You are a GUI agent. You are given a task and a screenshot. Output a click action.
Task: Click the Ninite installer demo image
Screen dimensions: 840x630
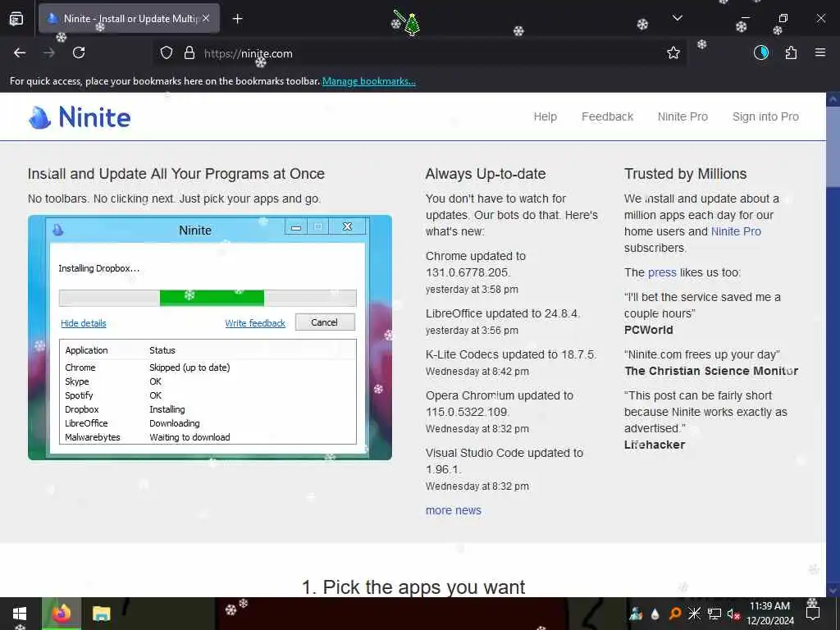(x=210, y=337)
